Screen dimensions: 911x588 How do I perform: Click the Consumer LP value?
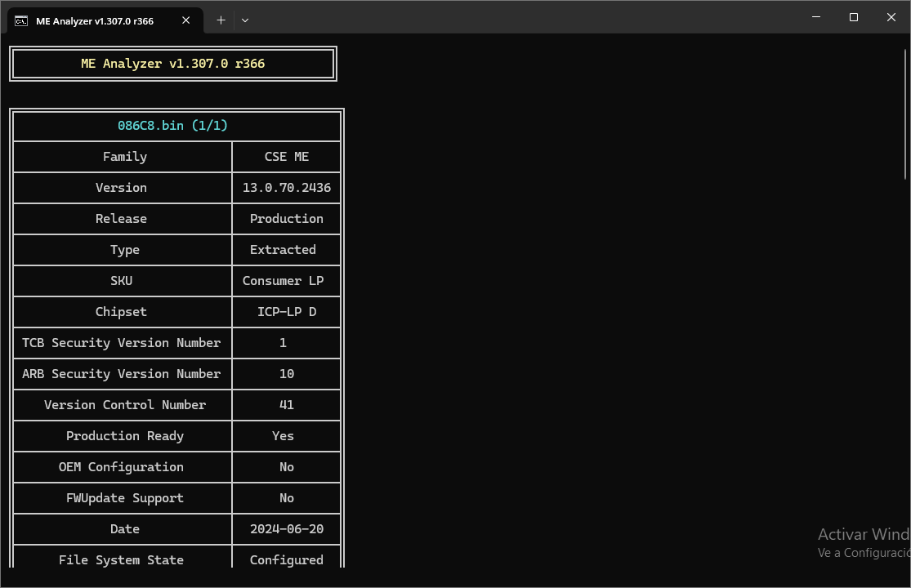click(283, 281)
